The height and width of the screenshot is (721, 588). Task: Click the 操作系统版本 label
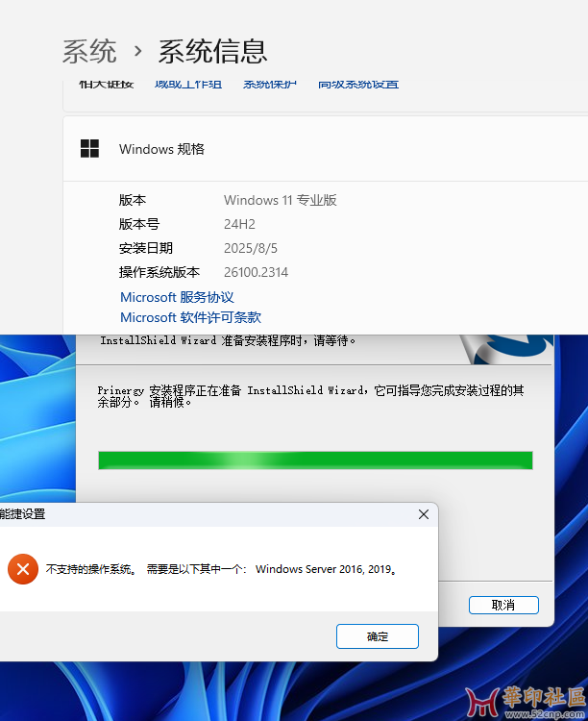click(159, 272)
